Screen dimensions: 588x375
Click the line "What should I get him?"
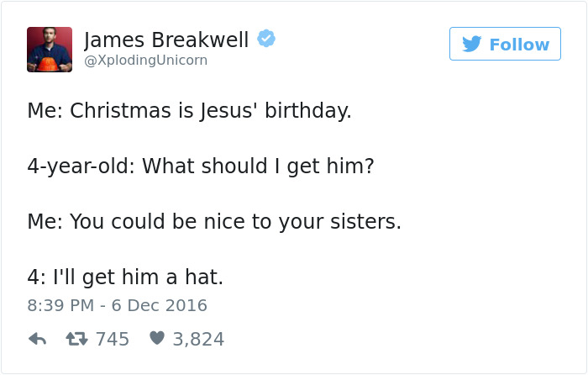[259, 166]
